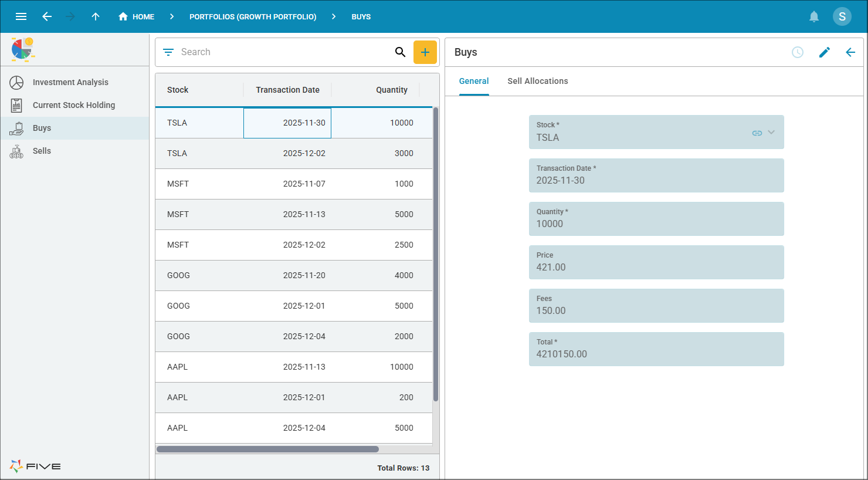The image size is (868, 480).
Task: Click the Total field showing 4210150.00
Action: point(656,349)
